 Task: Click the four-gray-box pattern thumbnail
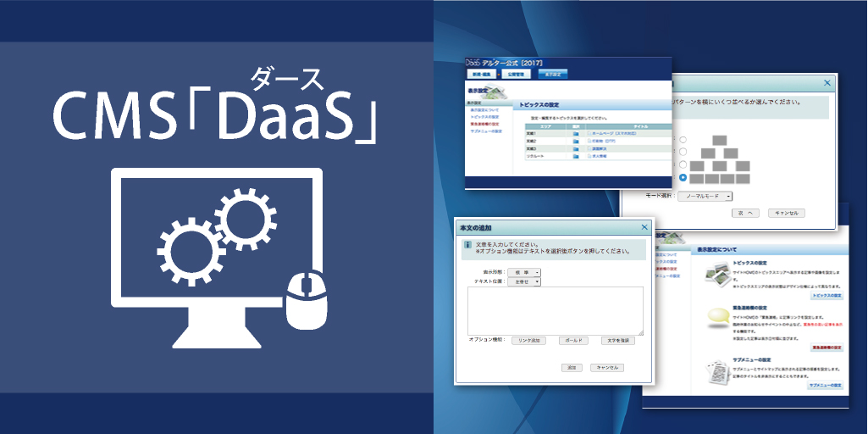720,179
